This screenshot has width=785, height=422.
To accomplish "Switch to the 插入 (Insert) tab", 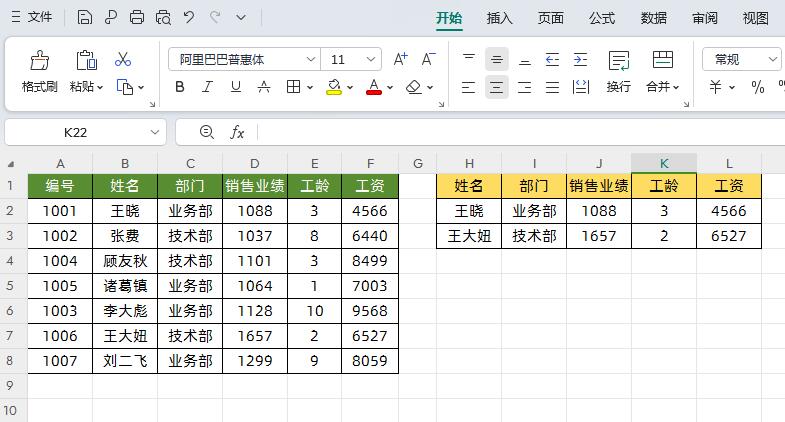I will [499, 18].
